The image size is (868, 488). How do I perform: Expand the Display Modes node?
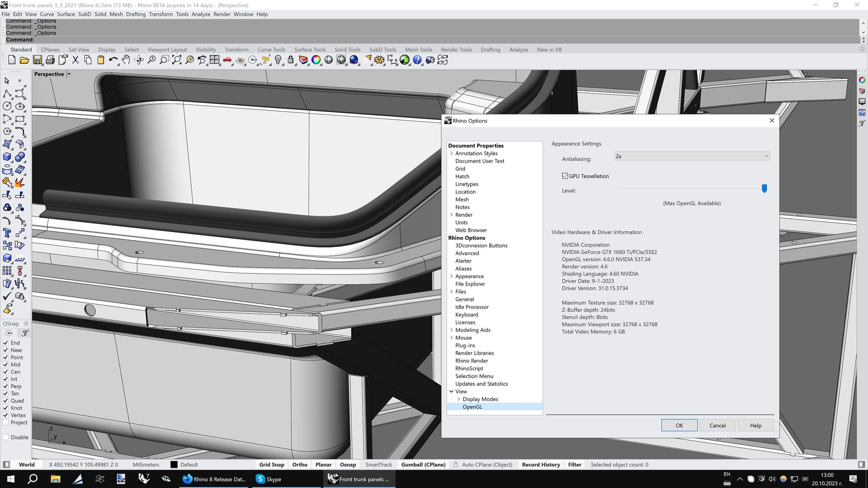coord(459,399)
